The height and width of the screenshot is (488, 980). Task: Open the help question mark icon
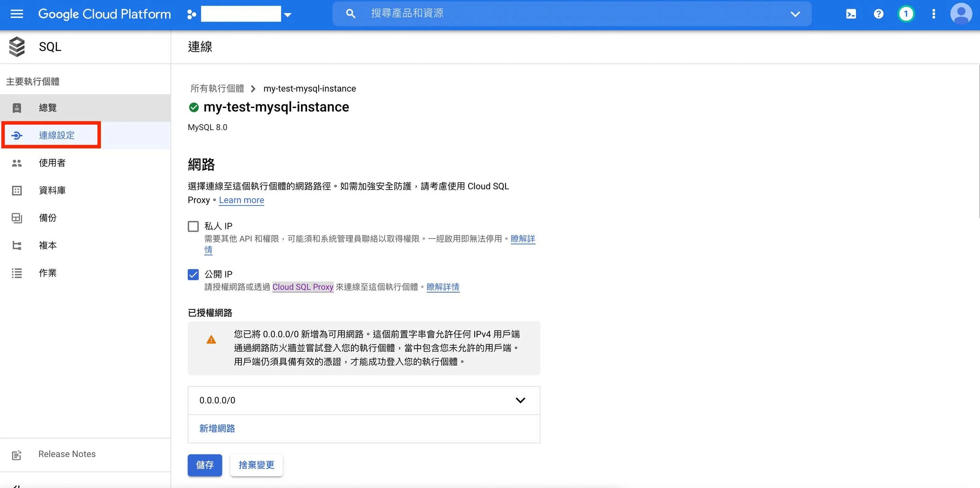coord(878,14)
